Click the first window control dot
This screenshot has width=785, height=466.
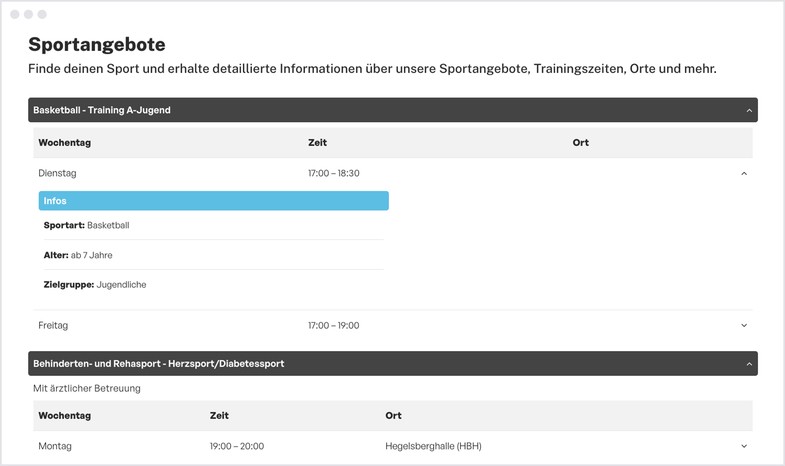click(x=15, y=14)
